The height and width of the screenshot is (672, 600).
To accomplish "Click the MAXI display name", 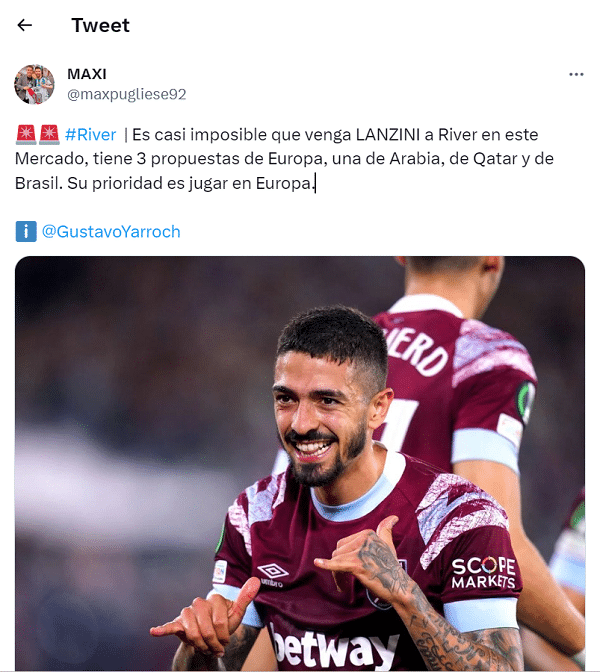I will coord(87,74).
